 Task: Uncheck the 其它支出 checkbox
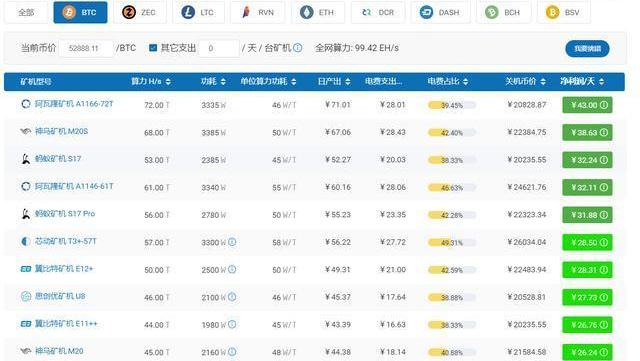[x=153, y=48]
